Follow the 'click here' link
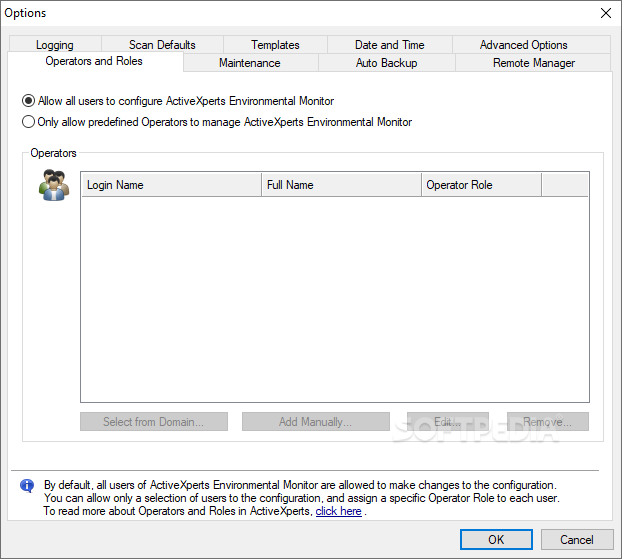622x559 pixels. (338, 511)
